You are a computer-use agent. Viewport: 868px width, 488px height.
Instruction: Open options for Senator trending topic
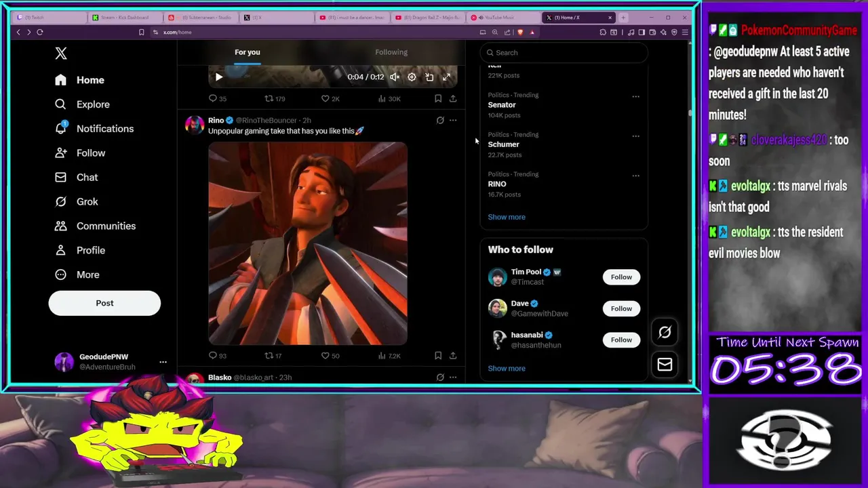635,96
